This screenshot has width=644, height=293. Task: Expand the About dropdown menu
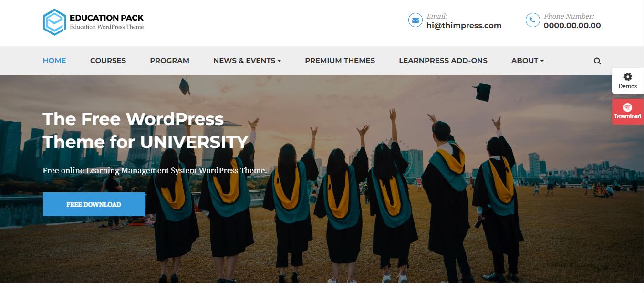click(x=528, y=61)
